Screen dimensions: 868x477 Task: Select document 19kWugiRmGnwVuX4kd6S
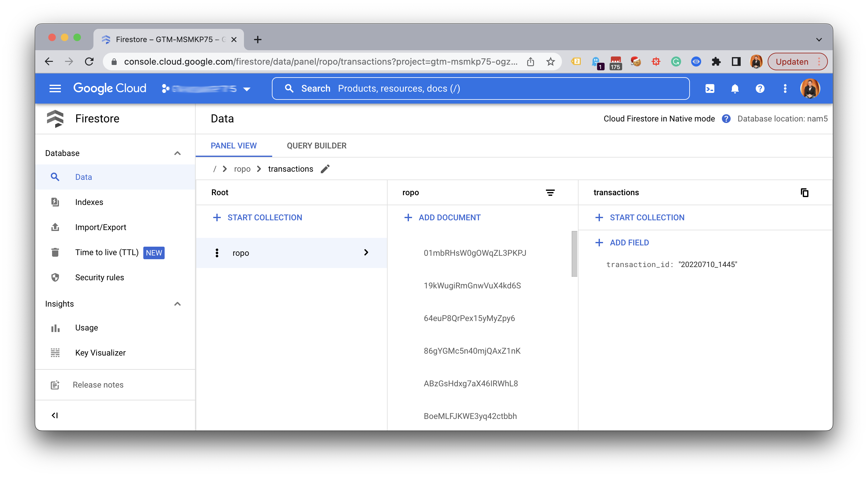[x=472, y=286]
